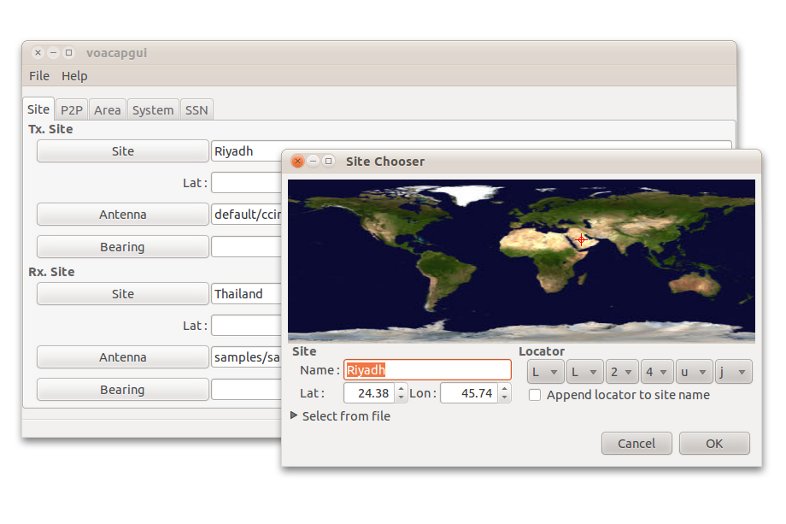Open the File menu

tap(39, 76)
